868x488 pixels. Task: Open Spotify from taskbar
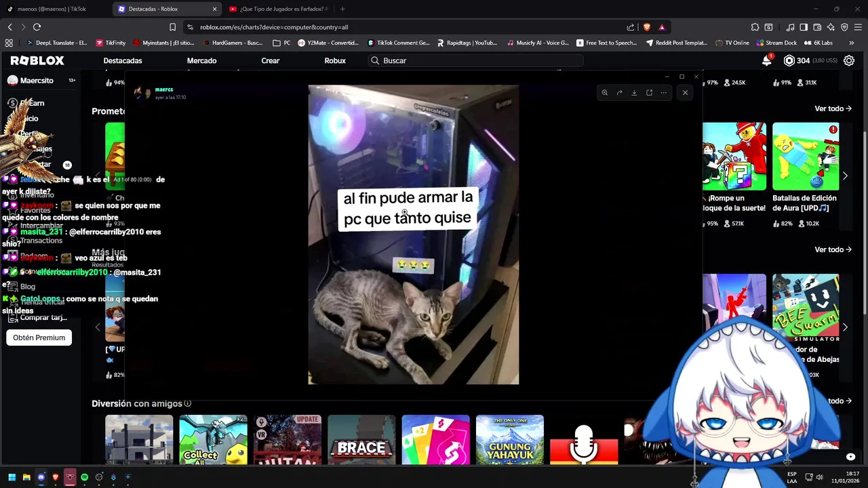[x=84, y=477]
